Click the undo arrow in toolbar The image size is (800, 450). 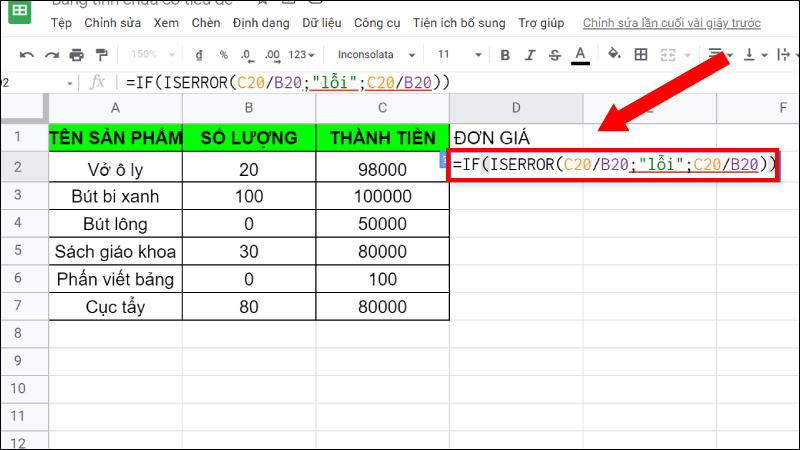26,55
